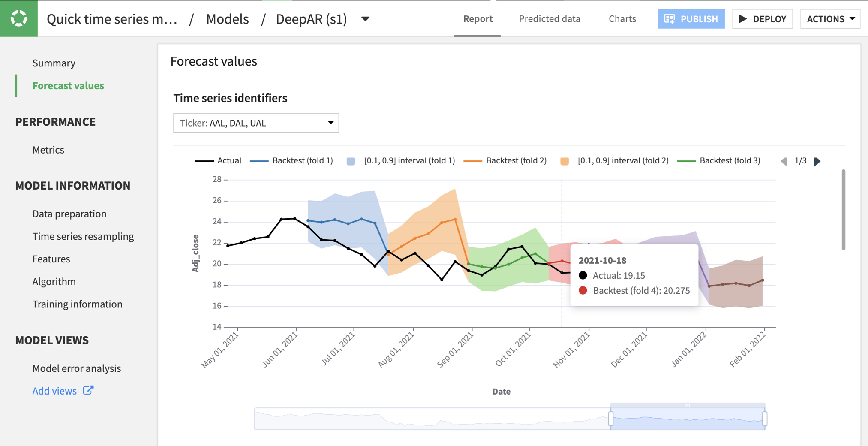Open Model error analysis view
Screen dimensions: 868x446
[76, 368]
